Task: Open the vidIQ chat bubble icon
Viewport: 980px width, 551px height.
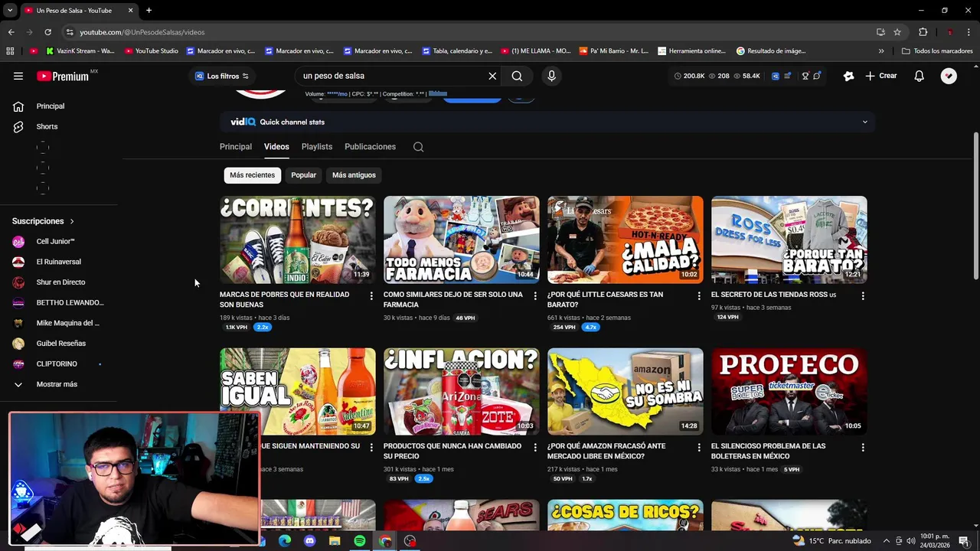Action: pos(817,76)
